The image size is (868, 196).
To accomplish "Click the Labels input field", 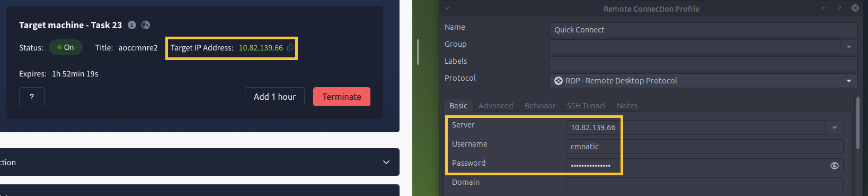I will tap(703, 64).
